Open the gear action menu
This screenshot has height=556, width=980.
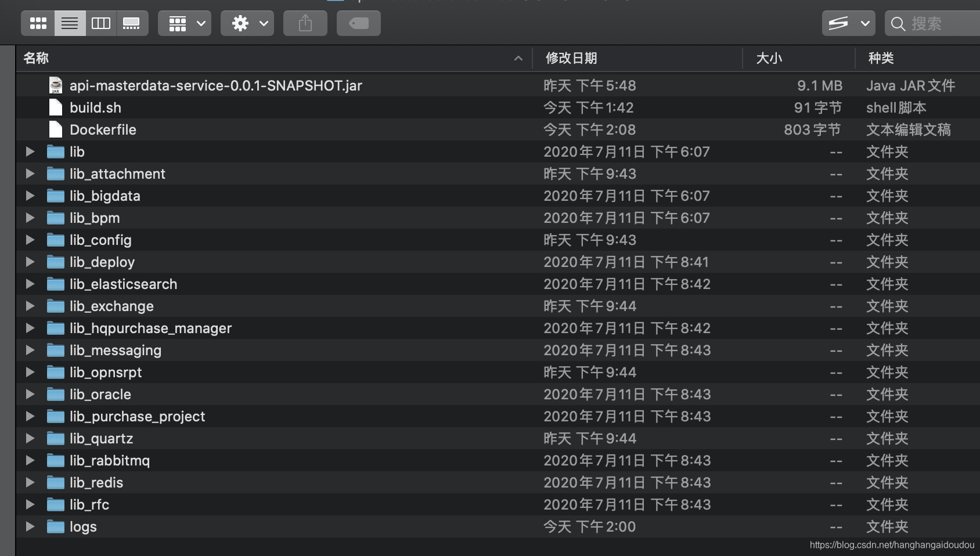pos(247,23)
